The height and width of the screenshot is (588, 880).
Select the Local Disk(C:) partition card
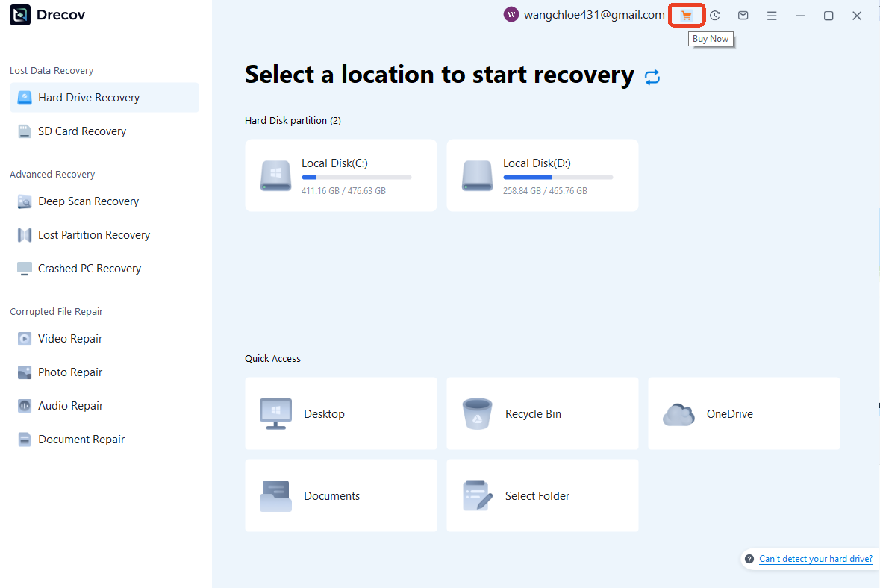(x=340, y=175)
